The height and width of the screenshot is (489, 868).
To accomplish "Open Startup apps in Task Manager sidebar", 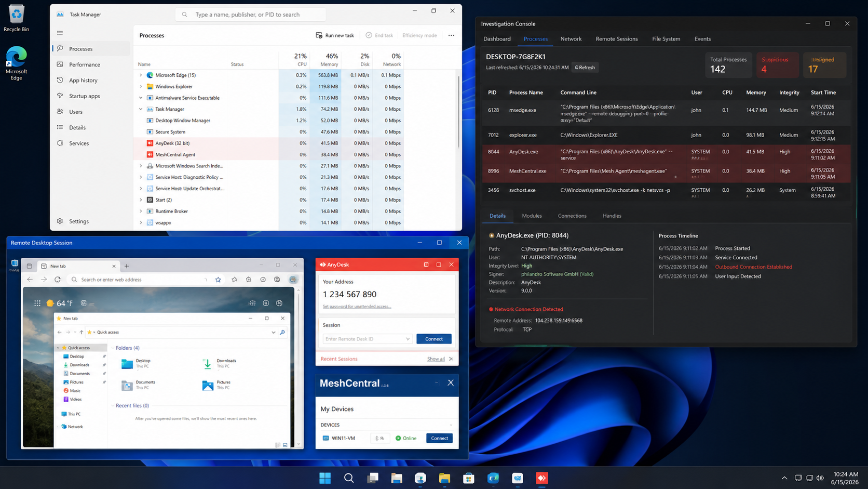I will click(x=91, y=96).
